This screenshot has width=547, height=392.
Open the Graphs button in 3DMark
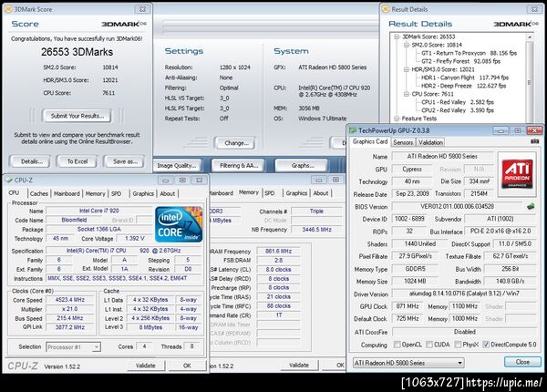pos(302,166)
